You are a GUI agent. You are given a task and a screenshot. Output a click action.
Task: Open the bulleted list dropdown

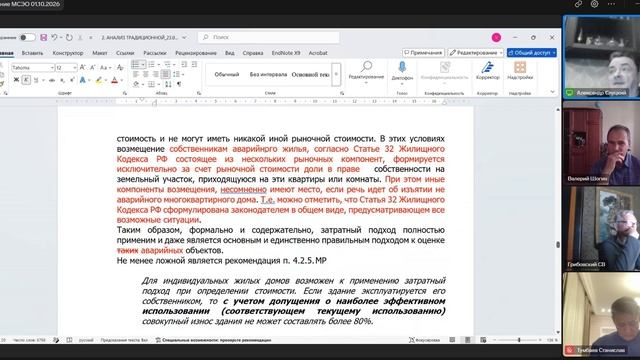[143, 64]
